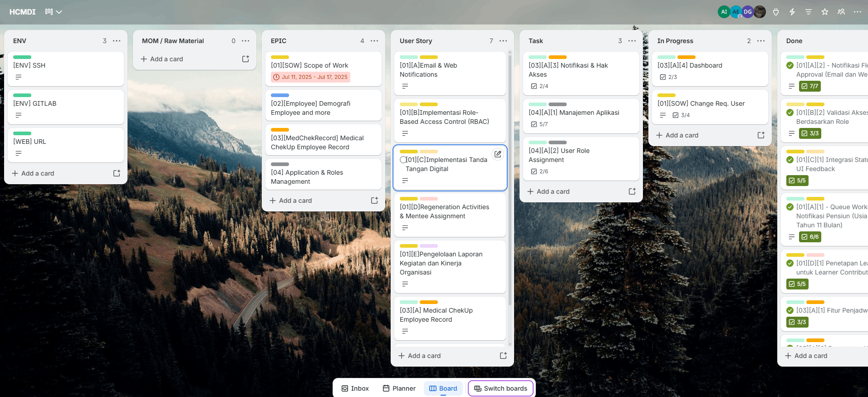This screenshot has width=868, height=397.
Task: Add a card to ENV list
Action: pos(33,173)
